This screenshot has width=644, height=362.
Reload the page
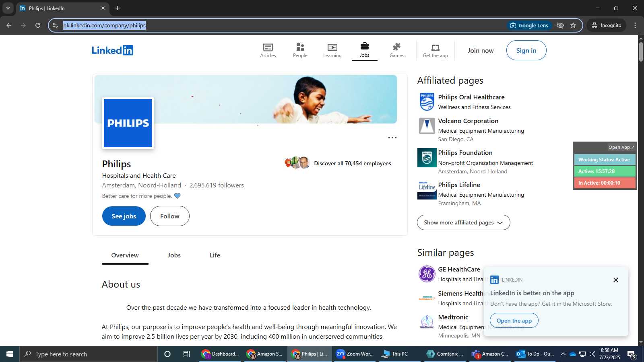click(38, 25)
